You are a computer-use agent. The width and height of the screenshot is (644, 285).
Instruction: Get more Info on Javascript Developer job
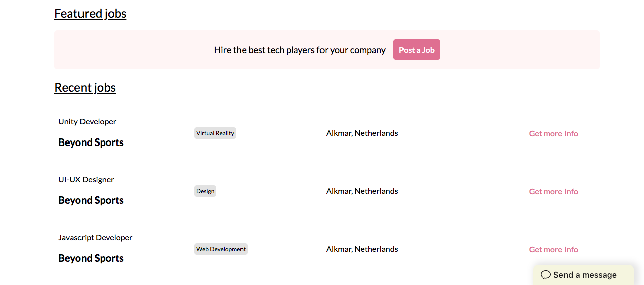[x=553, y=250]
